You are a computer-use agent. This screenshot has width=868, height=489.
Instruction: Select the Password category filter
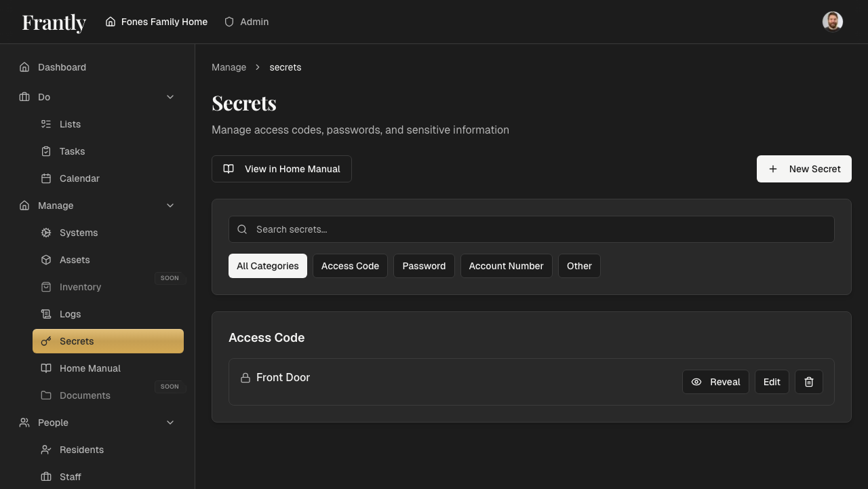click(x=424, y=266)
